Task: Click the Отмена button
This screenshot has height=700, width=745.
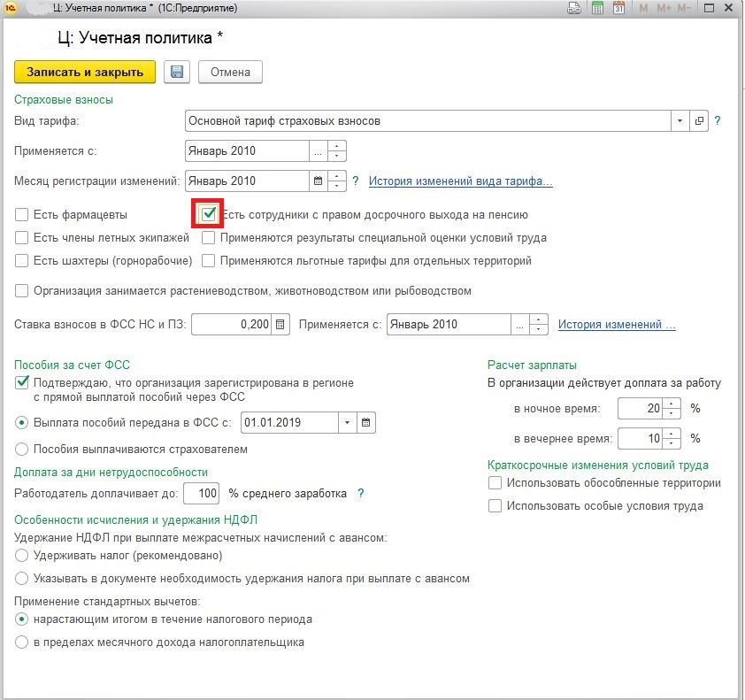Action: click(230, 73)
